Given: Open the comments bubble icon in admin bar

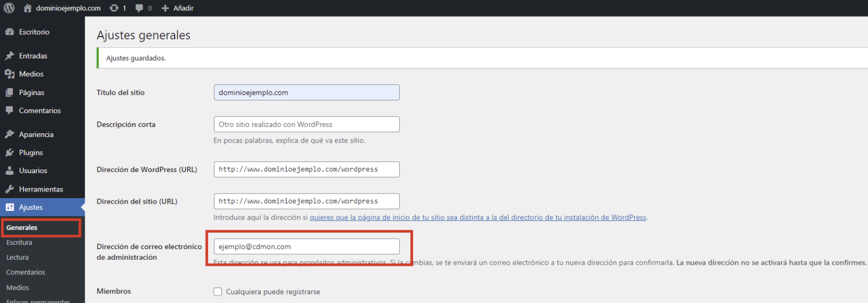Looking at the screenshot, I should point(139,8).
